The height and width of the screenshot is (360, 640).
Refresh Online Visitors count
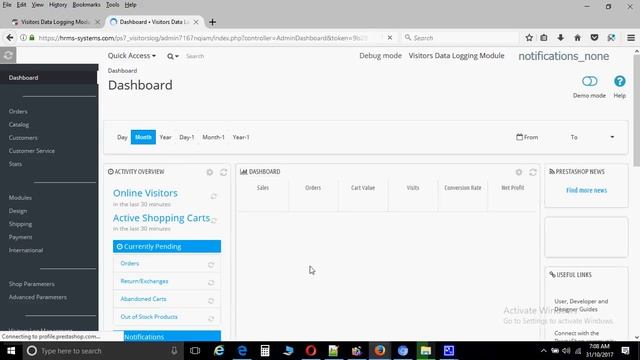[x=213, y=196]
